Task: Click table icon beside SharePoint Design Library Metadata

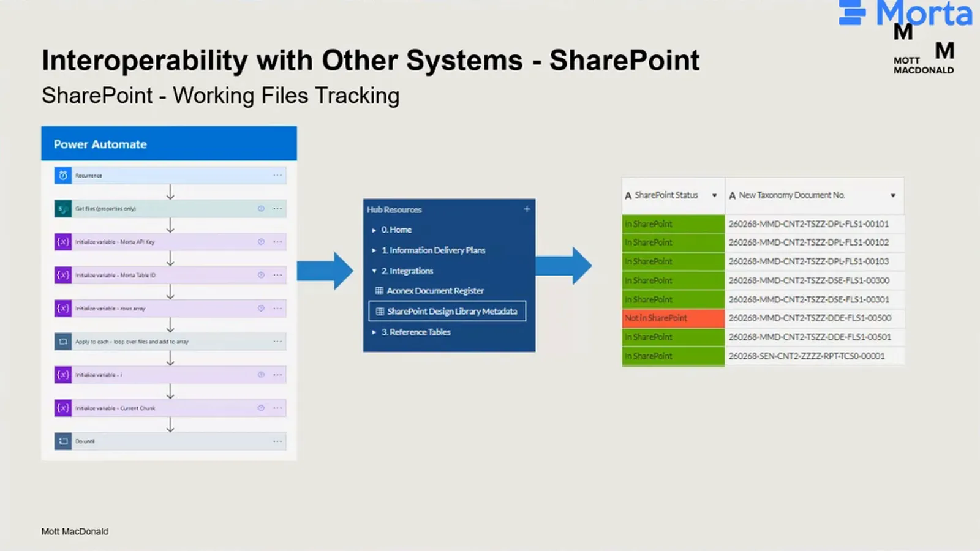Action: tap(380, 312)
